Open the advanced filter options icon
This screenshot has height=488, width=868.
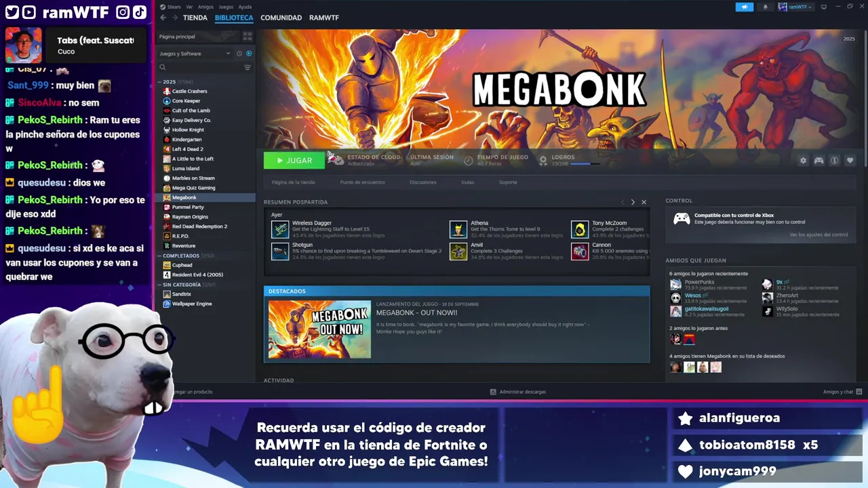click(248, 68)
